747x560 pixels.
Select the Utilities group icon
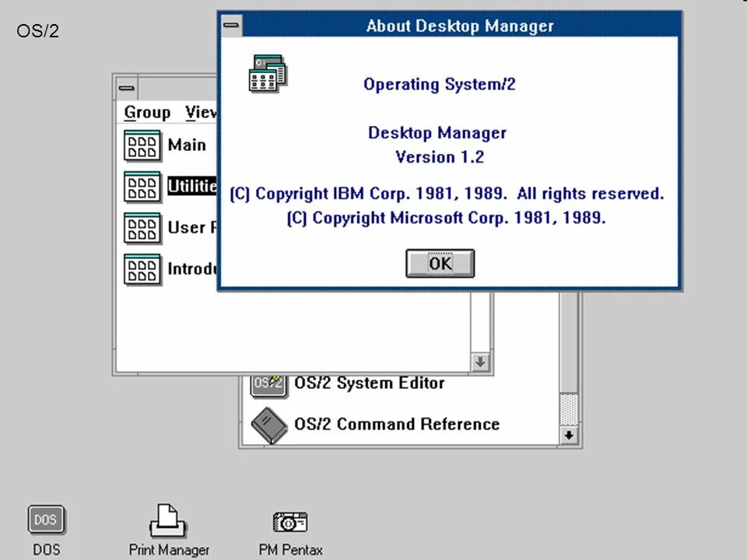tap(142, 187)
